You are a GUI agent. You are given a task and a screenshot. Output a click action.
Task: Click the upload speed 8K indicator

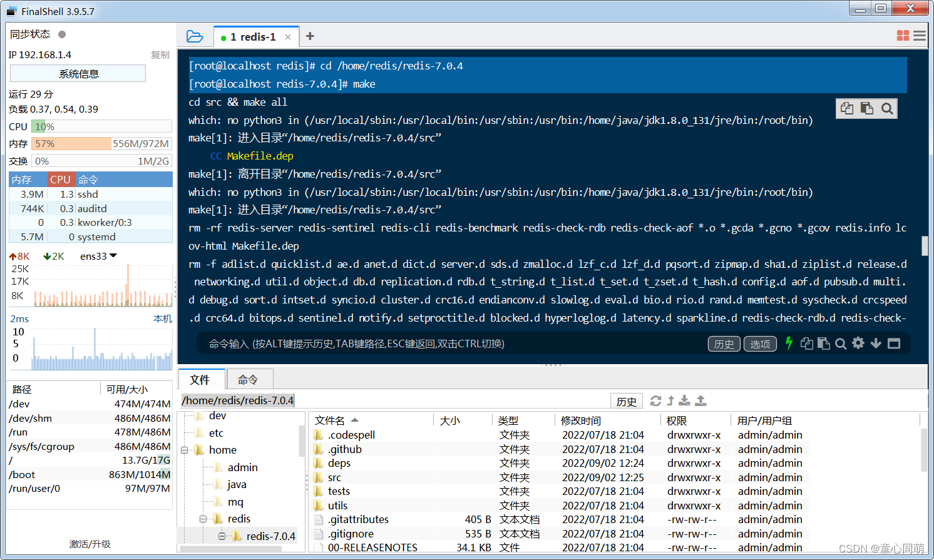(x=19, y=256)
